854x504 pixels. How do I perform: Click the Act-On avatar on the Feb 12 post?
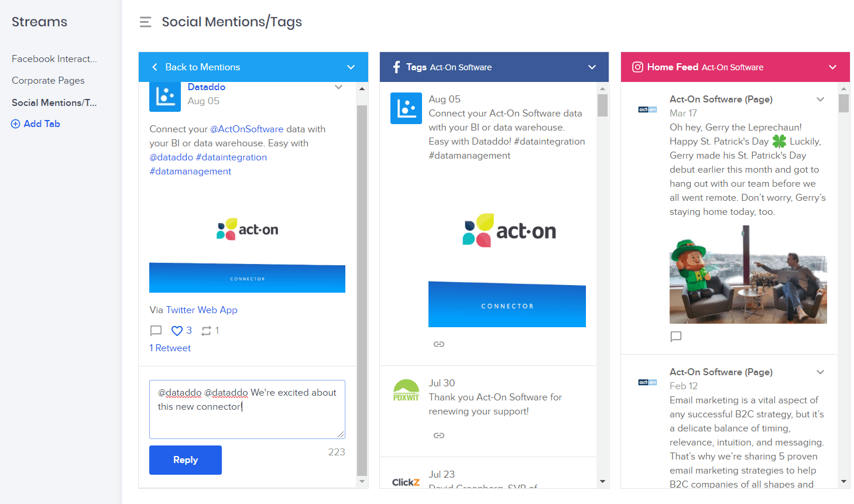click(647, 382)
